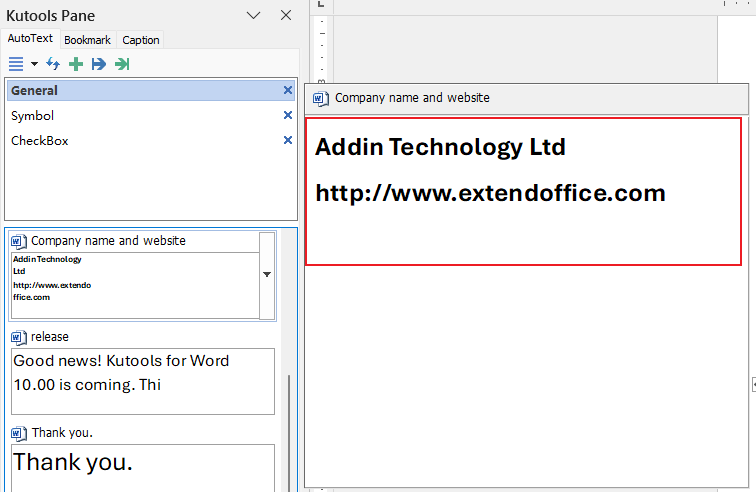Click the blue import arrow icon
756x492 pixels.
[99, 64]
